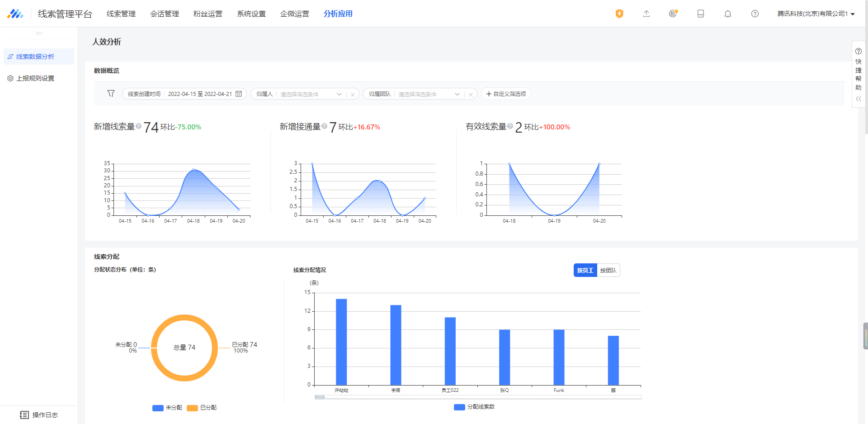The width and height of the screenshot is (868, 424).
Task: Collapse the quick help panel arrows
Action: 859,98
